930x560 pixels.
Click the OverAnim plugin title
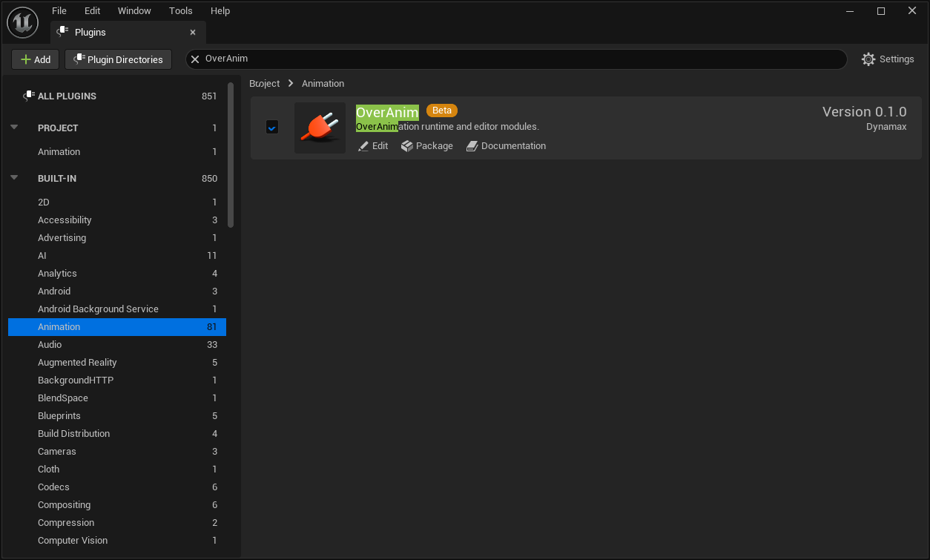click(x=387, y=112)
